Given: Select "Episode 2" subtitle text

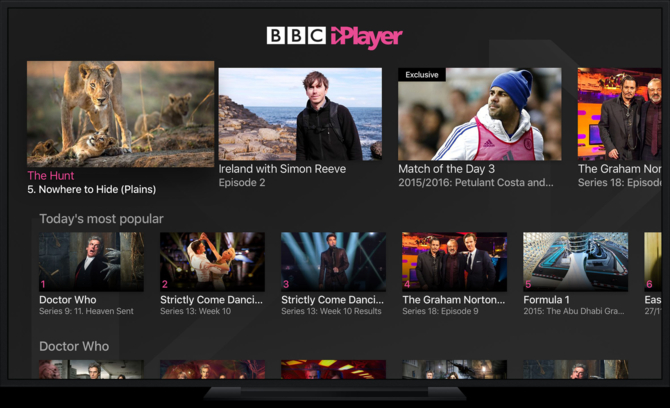Looking at the screenshot, I should pos(242,182).
